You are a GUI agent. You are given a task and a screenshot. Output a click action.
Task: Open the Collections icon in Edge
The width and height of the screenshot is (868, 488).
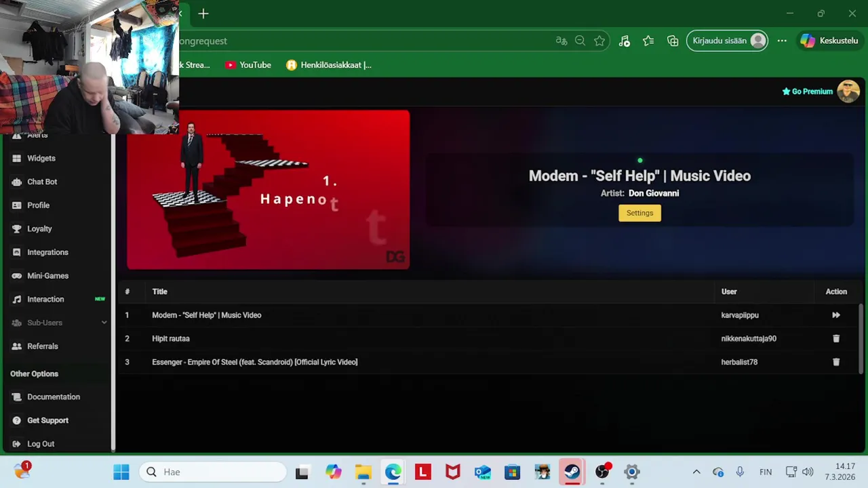[673, 41]
